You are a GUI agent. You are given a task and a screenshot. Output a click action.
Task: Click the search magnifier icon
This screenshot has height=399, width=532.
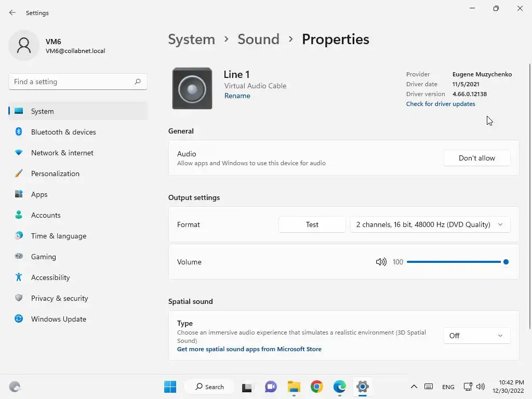pyautogui.click(x=138, y=82)
